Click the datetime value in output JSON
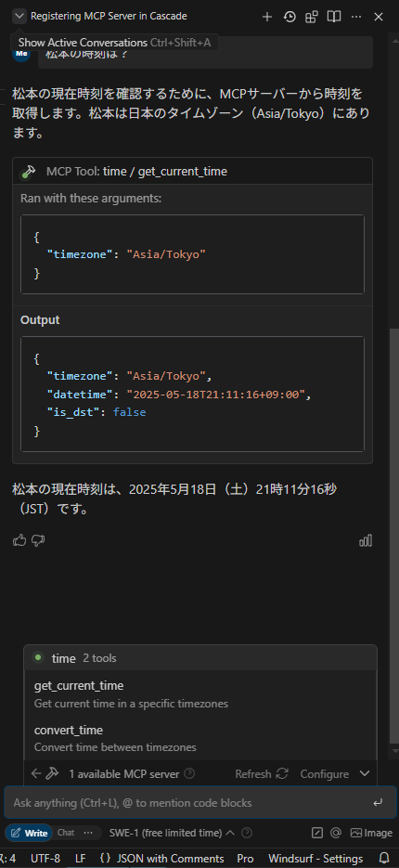Screen dimensions: 399x868 (x=216, y=395)
